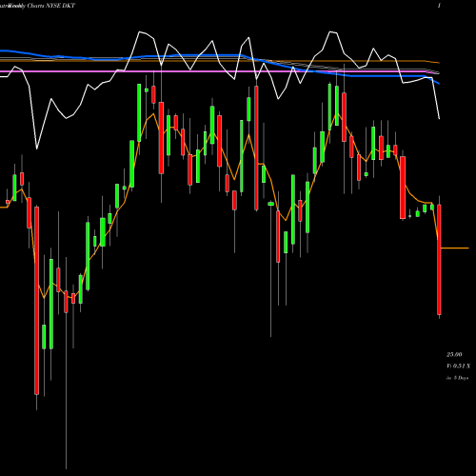476x476 pixels.
Task: Click the flat orange line extending past the last candle
Action: (x=454, y=248)
